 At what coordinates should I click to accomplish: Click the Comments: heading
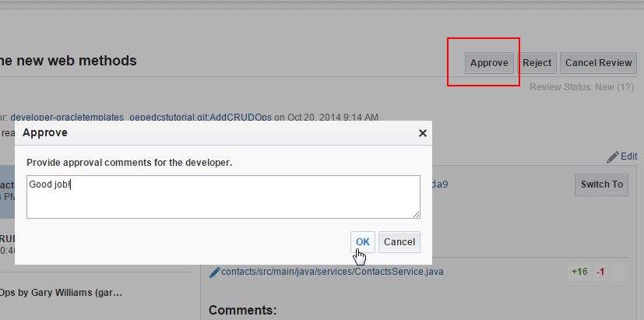pos(243,310)
